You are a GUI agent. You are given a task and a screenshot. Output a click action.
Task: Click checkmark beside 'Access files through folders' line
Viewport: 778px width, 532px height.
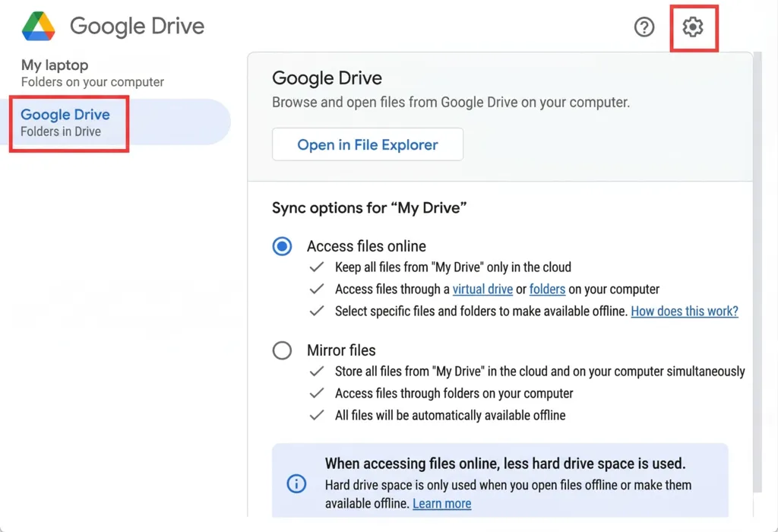[x=317, y=394]
